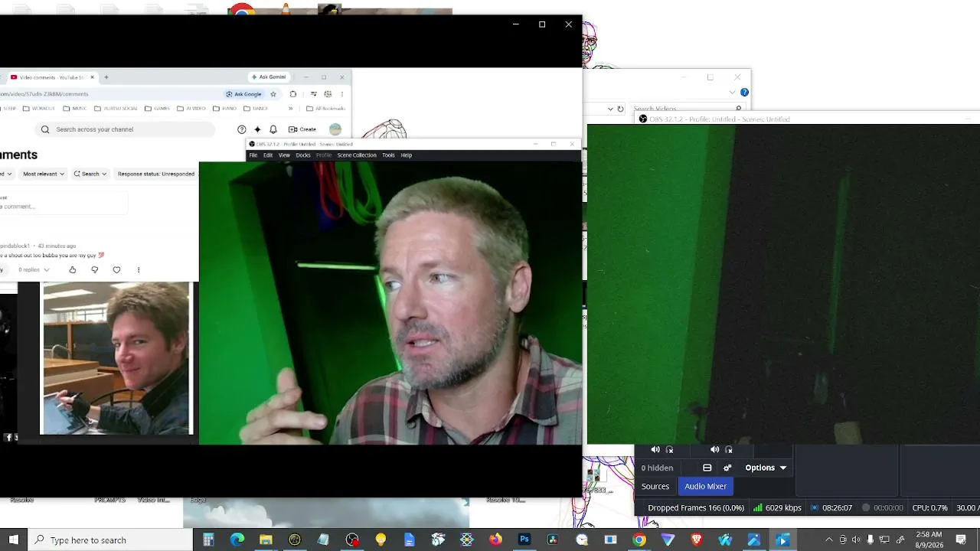Open the comment's three-dot options menu
The height and width of the screenshot is (551, 980).
click(x=139, y=270)
